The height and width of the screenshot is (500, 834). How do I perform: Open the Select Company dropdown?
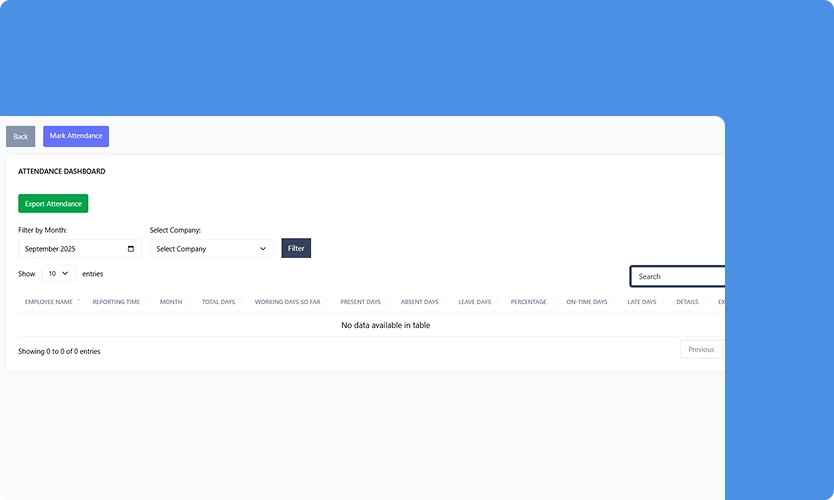pos(211,249)
